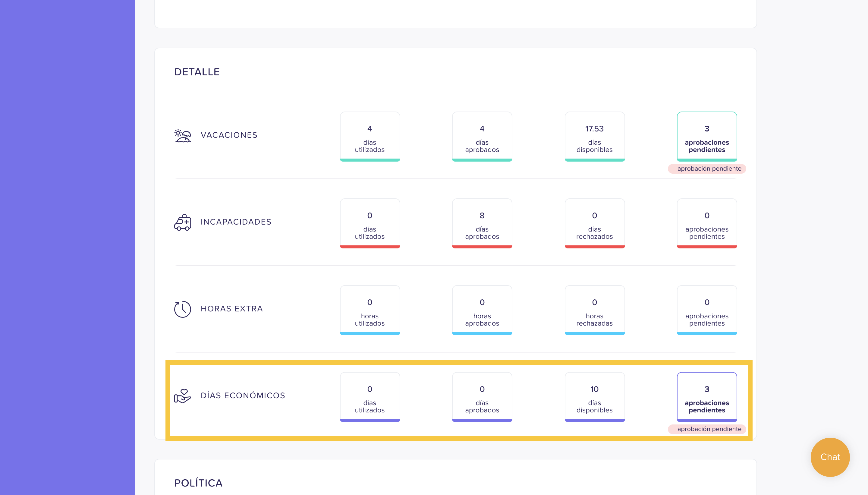This screenshot has width=868, height=495.
Task: Open Días Económicos 3 aprobaciones pendientes card
Action: point(707,397)
